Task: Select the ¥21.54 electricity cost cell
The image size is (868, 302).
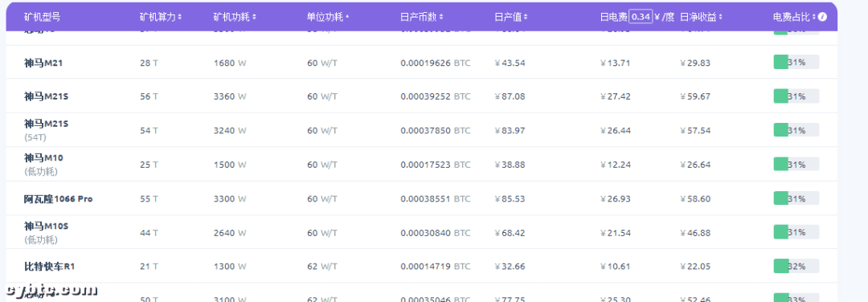Action: click(616, 233)
